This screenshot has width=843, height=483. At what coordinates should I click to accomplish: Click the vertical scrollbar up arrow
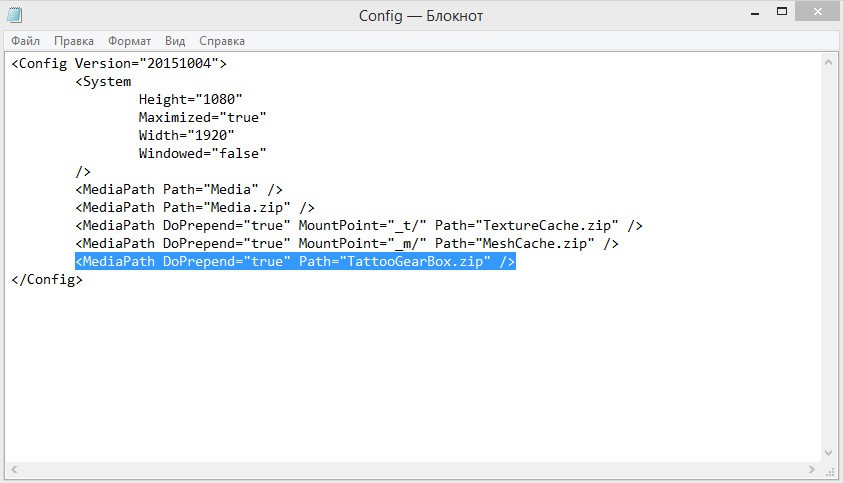click(828, 62)
